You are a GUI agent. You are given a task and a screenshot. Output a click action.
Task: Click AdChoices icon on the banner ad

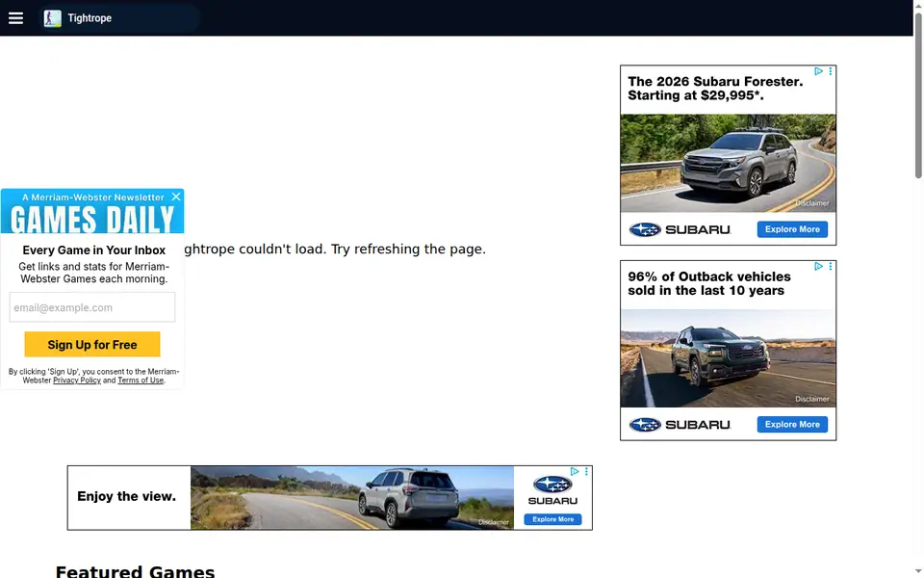tap(575, 471)
